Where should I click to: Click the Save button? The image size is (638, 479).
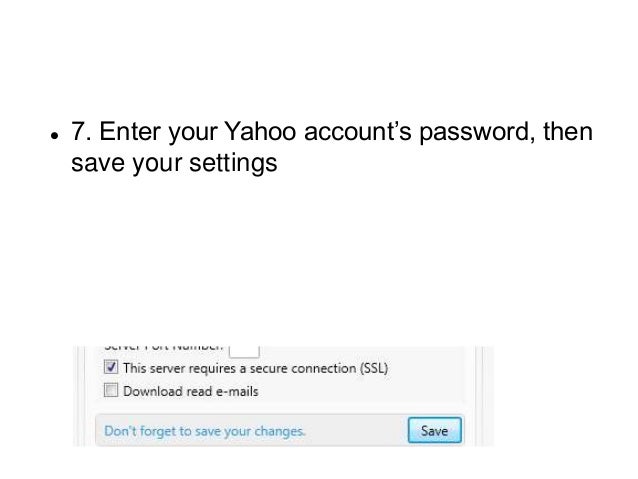tap(433, 431)
